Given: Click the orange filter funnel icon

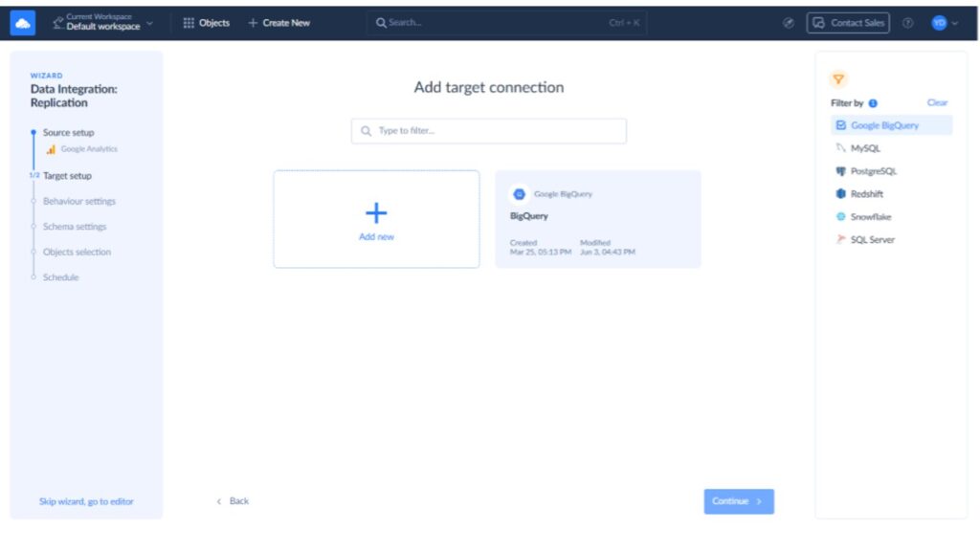Looking at the screenshot, I should pyautogui.click(x=838, y=79).
